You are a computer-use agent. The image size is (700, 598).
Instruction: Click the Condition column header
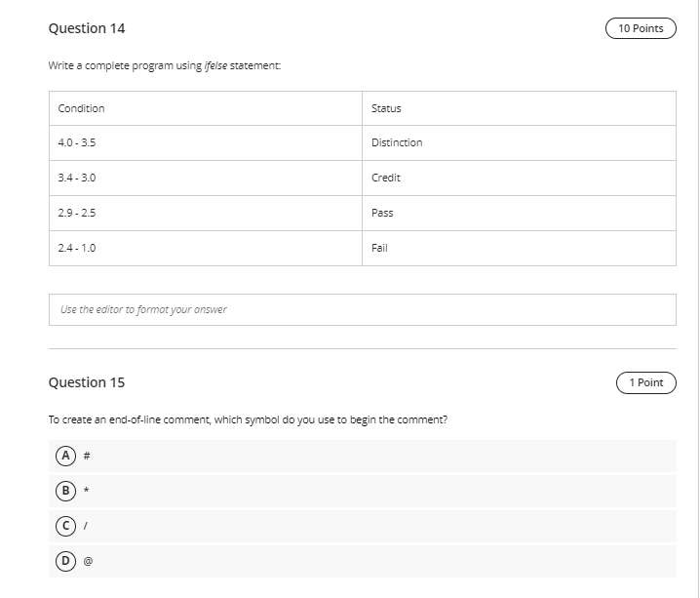coord(206,108)
